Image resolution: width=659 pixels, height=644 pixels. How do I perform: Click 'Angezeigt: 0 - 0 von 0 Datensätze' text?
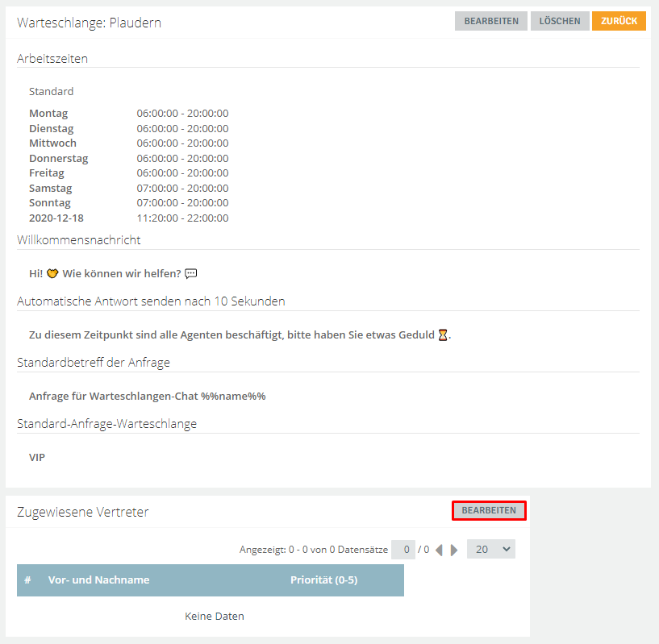click(x=314, y=550)
